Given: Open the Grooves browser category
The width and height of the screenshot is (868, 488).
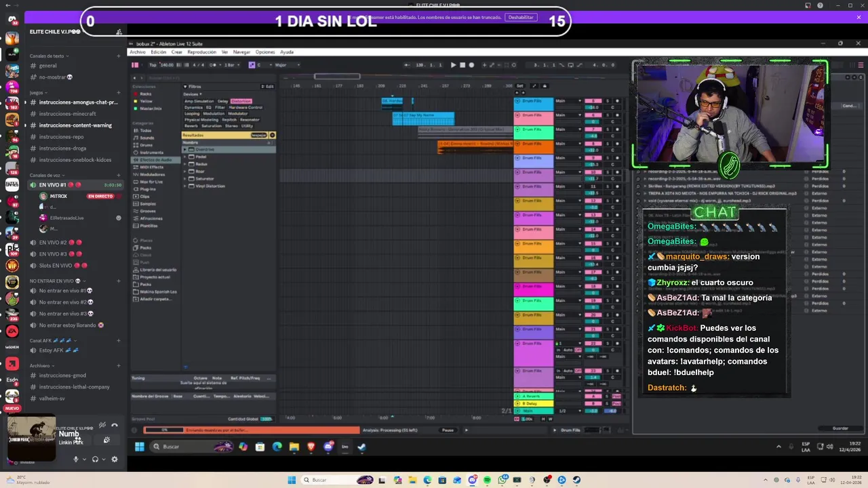Looking at the screenshot, I should coord(147,211).
